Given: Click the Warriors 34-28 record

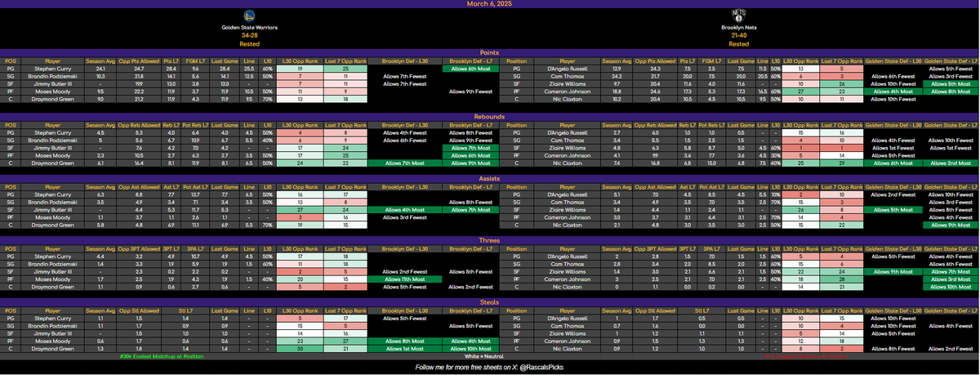Looking at the screenshot, I should (x=249, y=35).
